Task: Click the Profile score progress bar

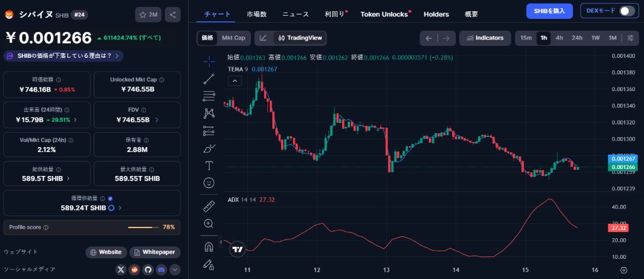Action: [143, 227]
